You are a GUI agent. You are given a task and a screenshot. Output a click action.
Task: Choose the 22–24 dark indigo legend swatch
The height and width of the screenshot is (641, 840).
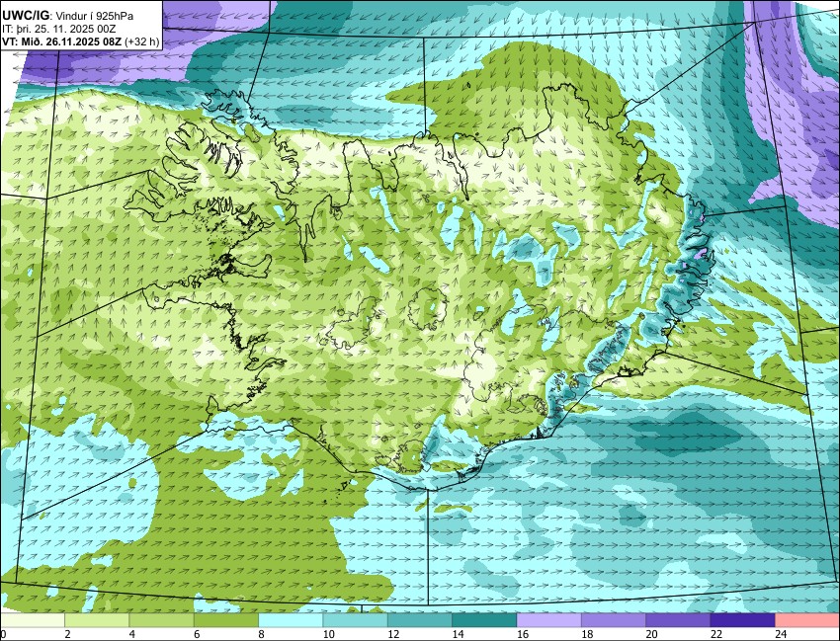[x=742, y=620]
